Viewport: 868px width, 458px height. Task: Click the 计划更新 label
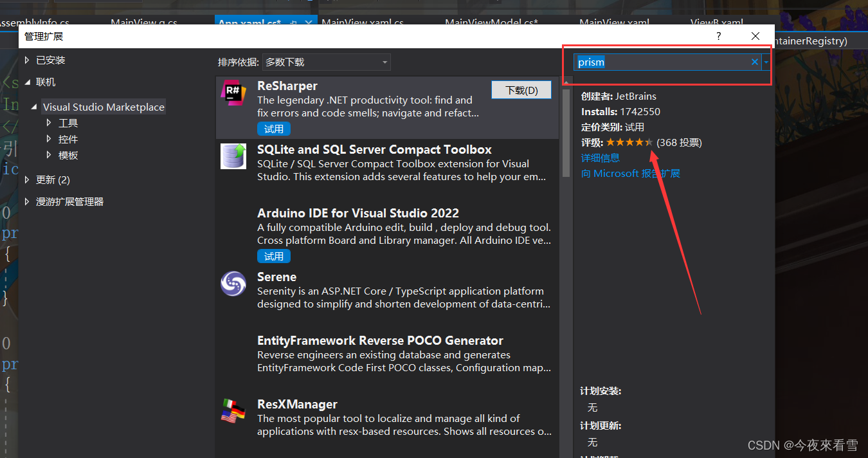601,425
